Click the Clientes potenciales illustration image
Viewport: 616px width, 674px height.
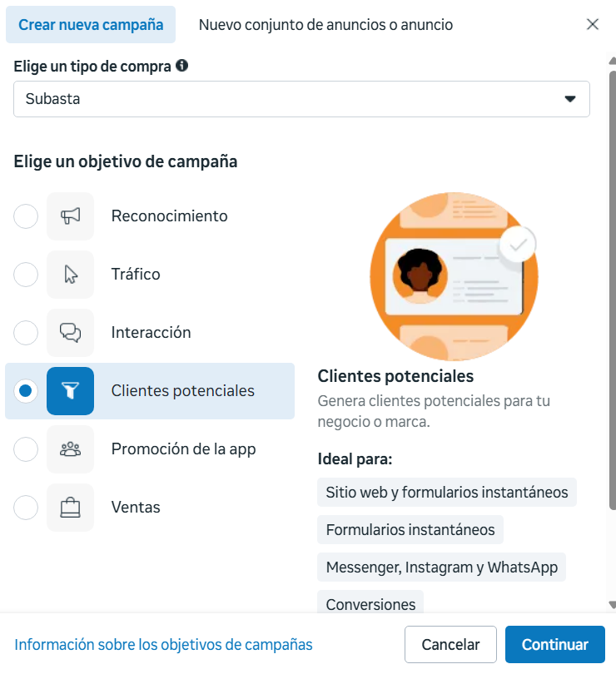(x=454, y=276)
